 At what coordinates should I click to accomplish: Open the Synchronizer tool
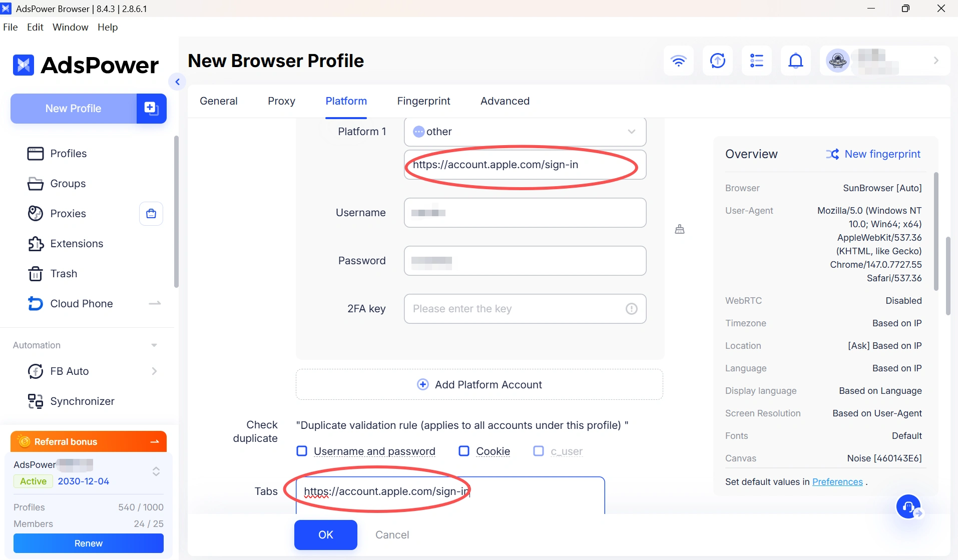[x=82, y=401]
